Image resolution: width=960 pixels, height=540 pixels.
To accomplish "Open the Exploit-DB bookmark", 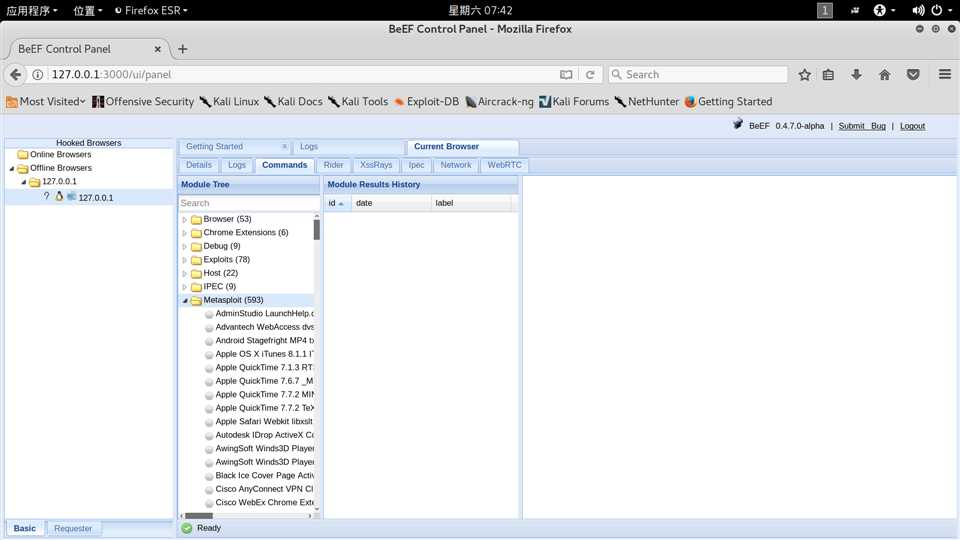I will pos(426,102).
